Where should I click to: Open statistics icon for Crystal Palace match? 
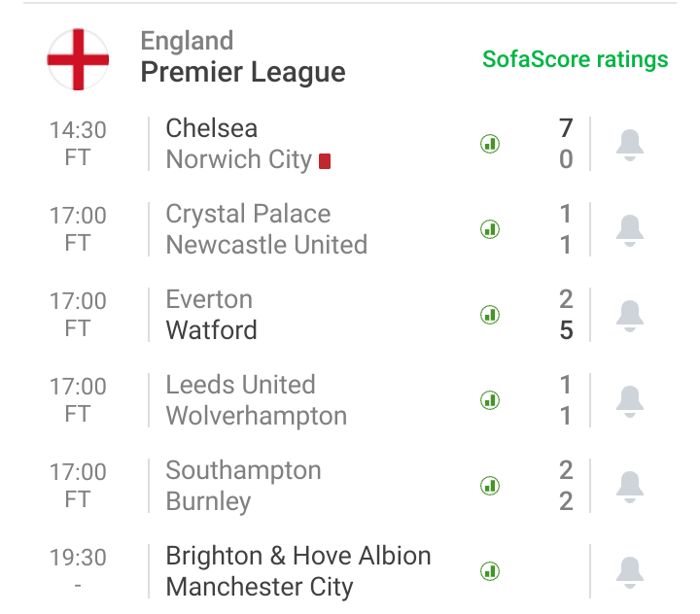(490, 229)
